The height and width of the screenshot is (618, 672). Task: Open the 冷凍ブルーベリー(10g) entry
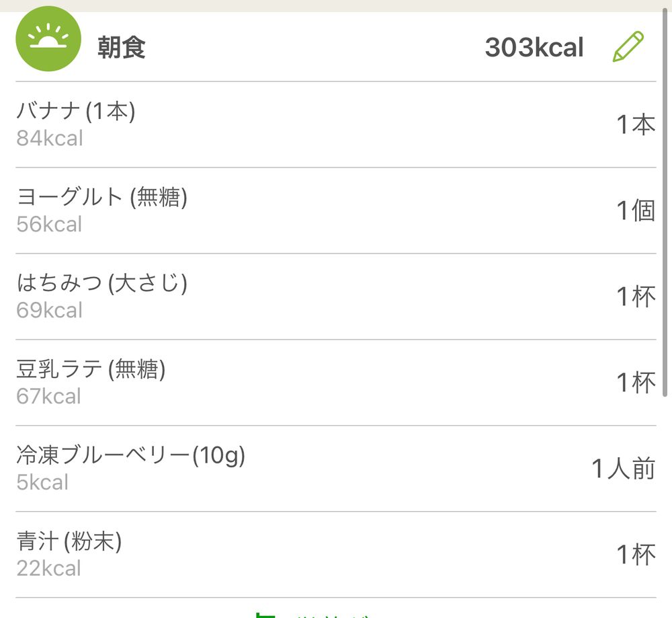[x=335, y=468]
